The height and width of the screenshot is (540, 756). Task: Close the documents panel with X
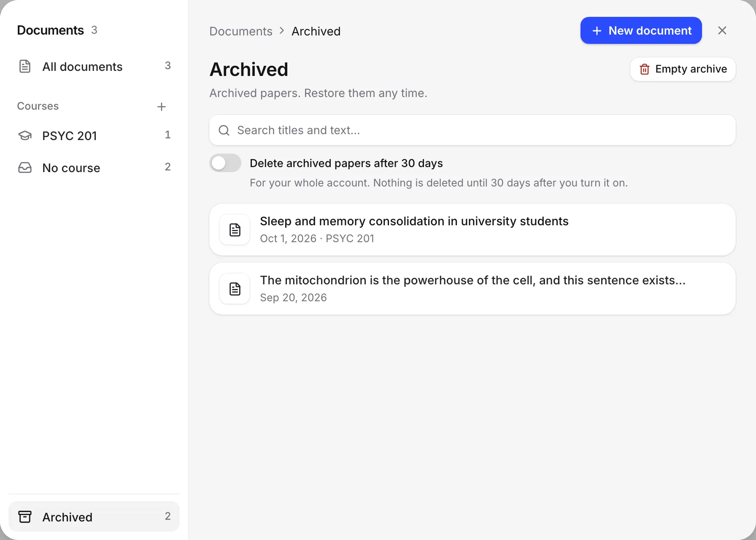(x=722, y=30)
